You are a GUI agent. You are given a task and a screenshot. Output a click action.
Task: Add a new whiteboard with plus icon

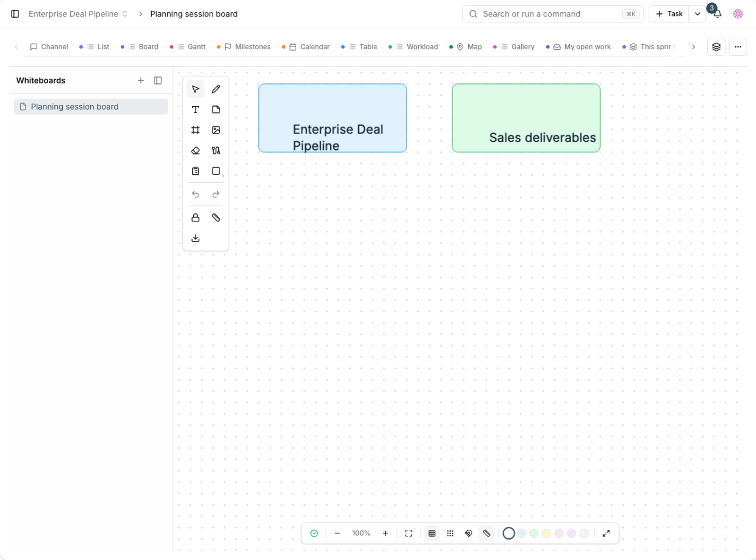pyautogui.click(x=141, y=81)
